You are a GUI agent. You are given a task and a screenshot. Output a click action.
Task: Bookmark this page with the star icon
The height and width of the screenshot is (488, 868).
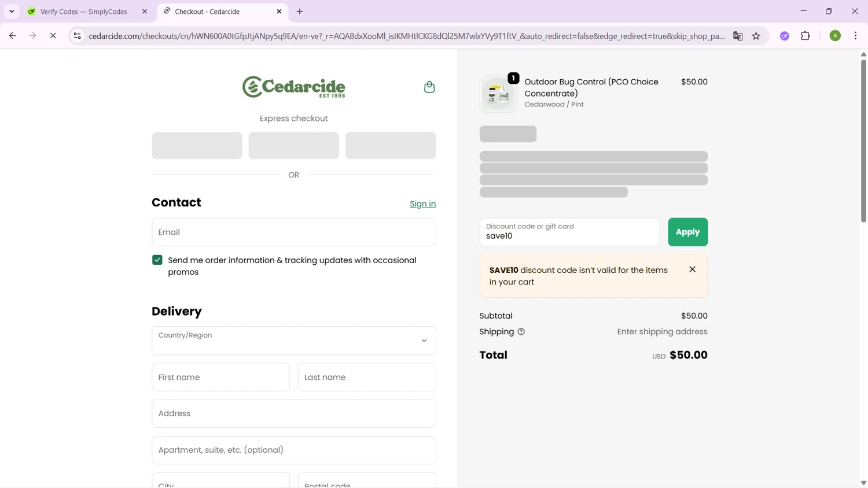click(x=756, y=36)
